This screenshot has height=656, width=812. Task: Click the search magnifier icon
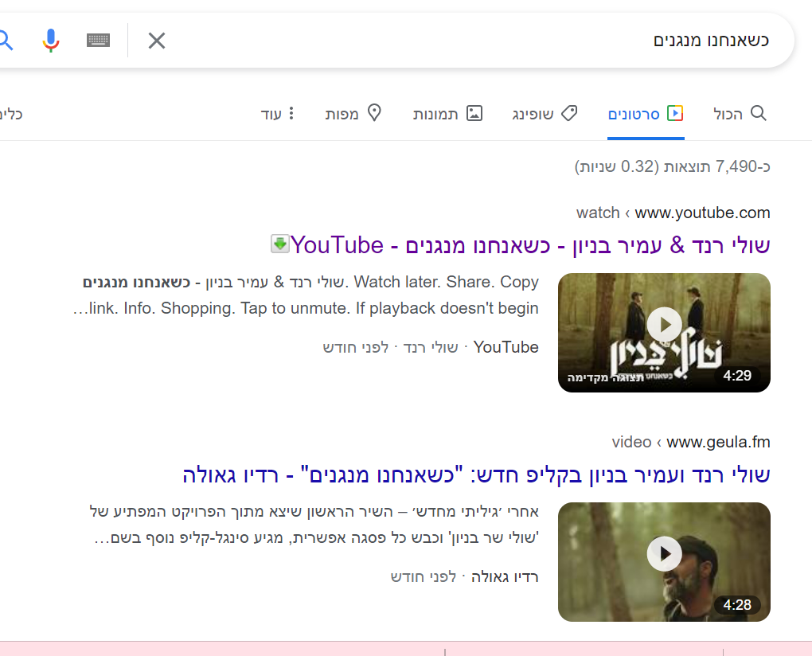coord(8,40)
